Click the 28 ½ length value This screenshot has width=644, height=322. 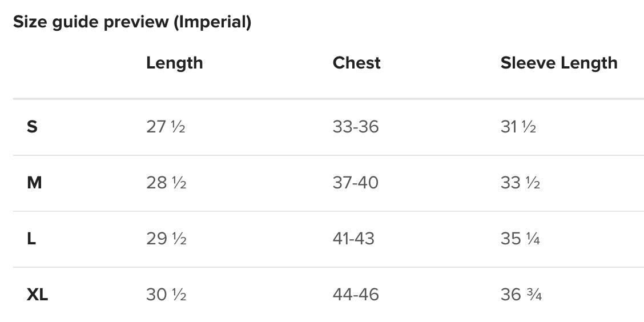coord(166,183)
